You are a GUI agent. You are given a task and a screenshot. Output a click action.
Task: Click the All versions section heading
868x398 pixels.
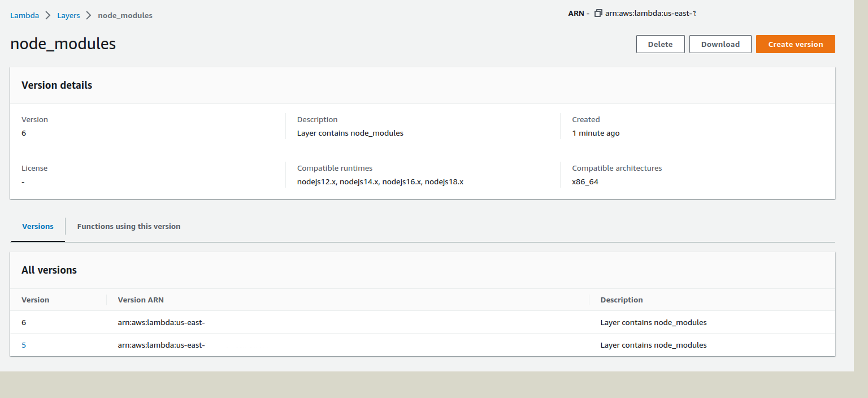(x=49, y=270)
